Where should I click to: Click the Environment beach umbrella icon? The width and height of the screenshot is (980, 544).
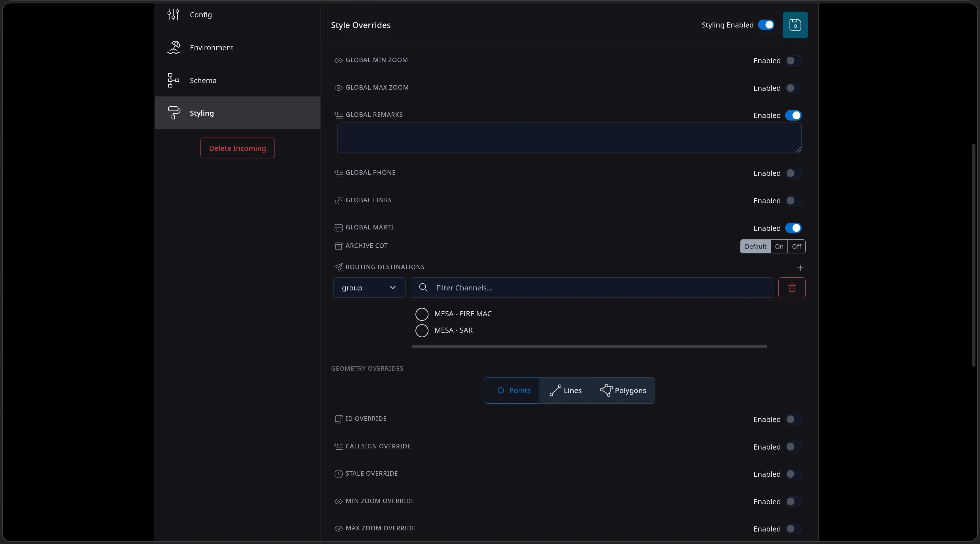[173, 48]
